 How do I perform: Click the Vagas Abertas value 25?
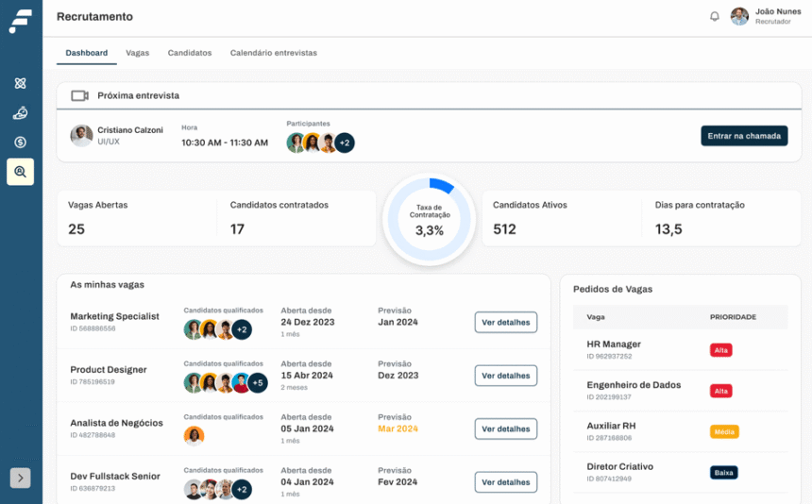point(76,229)
